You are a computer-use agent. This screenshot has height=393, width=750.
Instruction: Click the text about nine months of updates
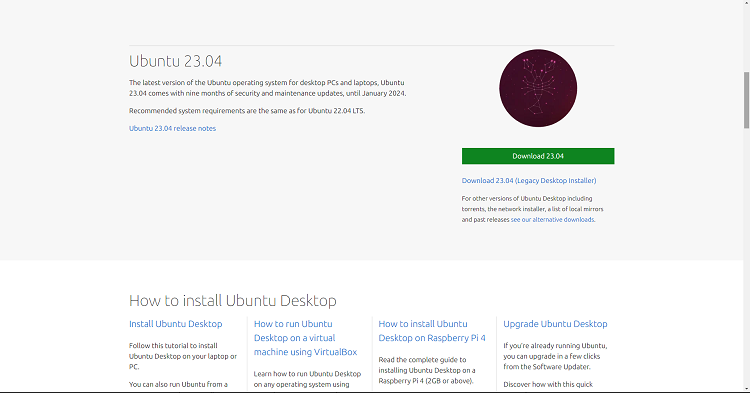coord(267,88)
